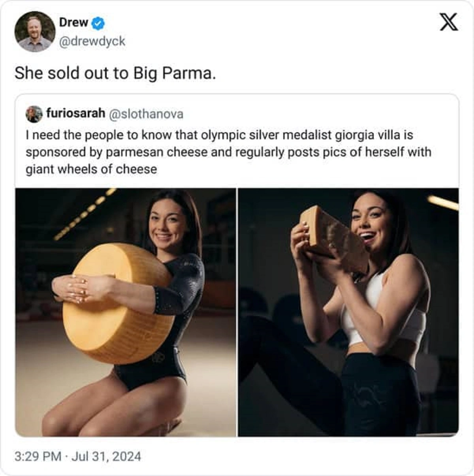Click Drew's blue verified badge
The image size is (474, 476).
98,23
